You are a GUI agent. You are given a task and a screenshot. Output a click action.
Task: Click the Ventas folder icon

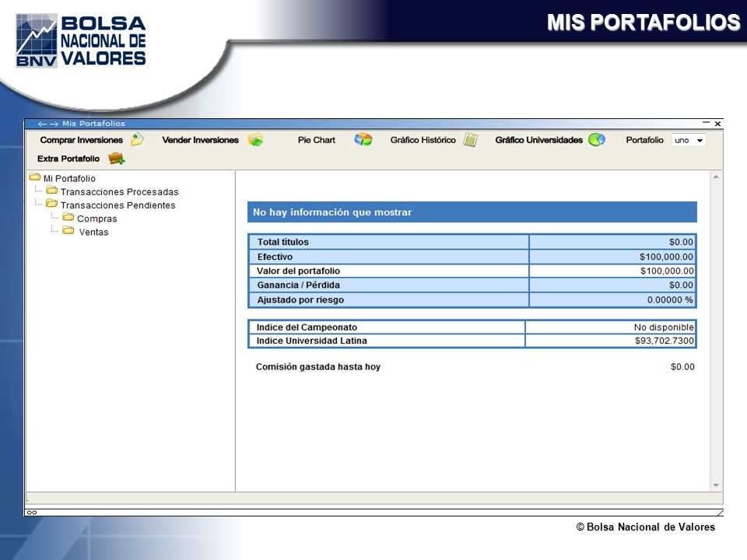(68, 230)
